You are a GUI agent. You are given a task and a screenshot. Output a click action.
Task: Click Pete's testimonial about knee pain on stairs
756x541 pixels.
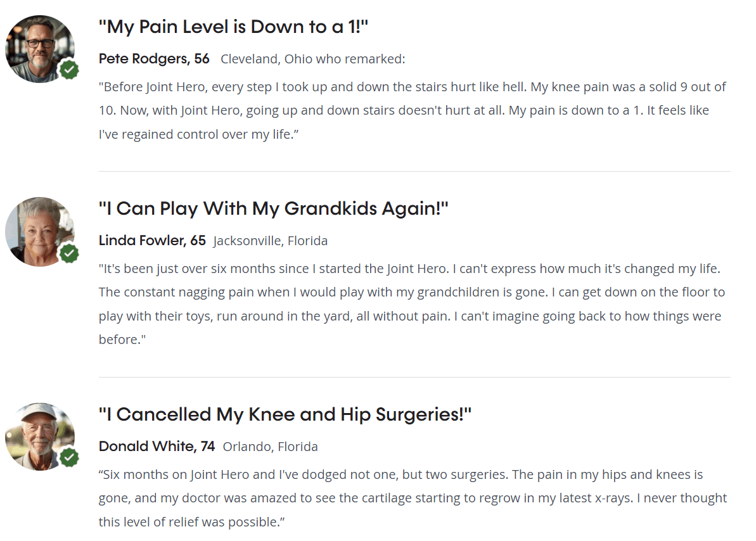tap(413, 110)
